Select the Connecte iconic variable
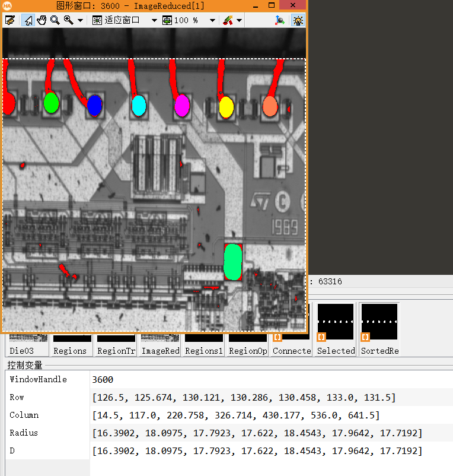Image resolution: width=453 pixels, height=476 pixels. (292, 351)
